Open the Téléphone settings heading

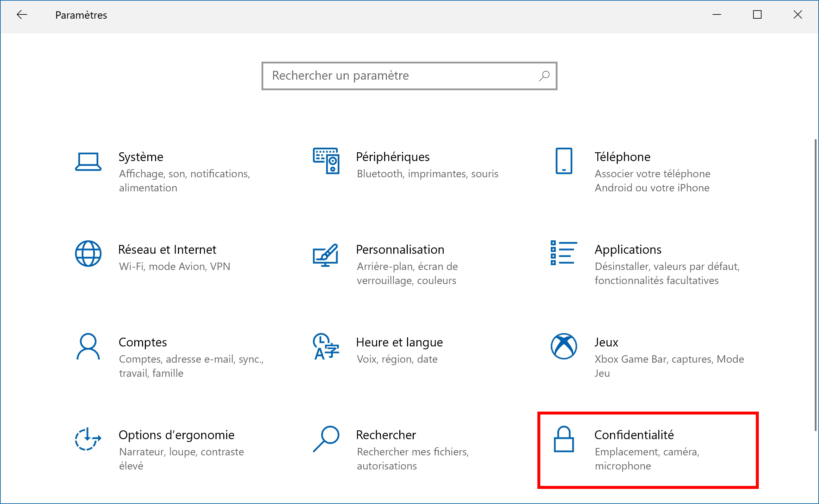[x=622, y=157]
